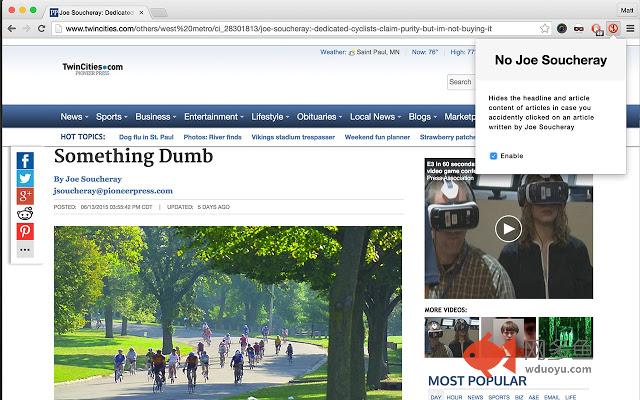The image size is (640, 400).
Task: Select the Joe Soucheray browser tab
Action: (96, 13)
